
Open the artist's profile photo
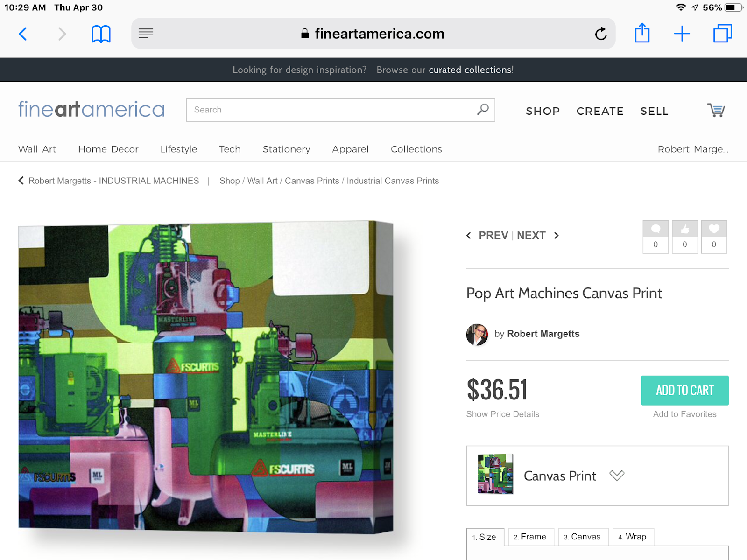tap(477, 334)
